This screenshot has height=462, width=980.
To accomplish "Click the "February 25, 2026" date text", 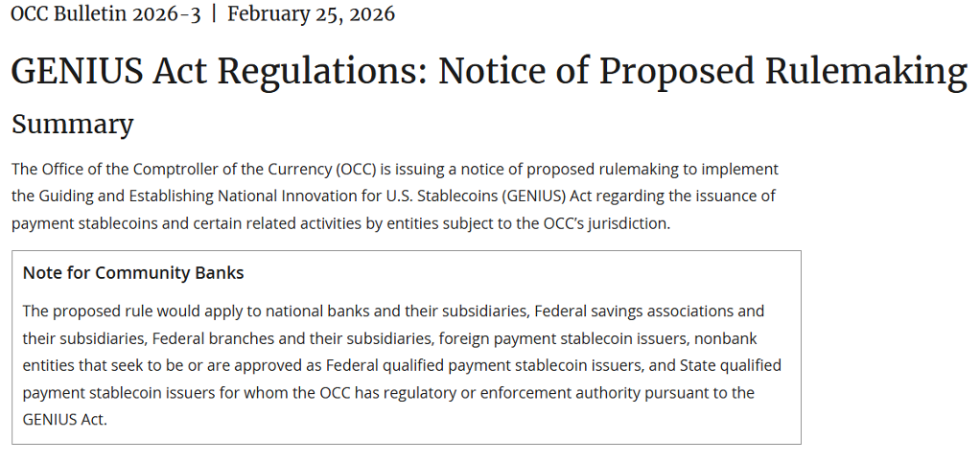I will (311, 14).
